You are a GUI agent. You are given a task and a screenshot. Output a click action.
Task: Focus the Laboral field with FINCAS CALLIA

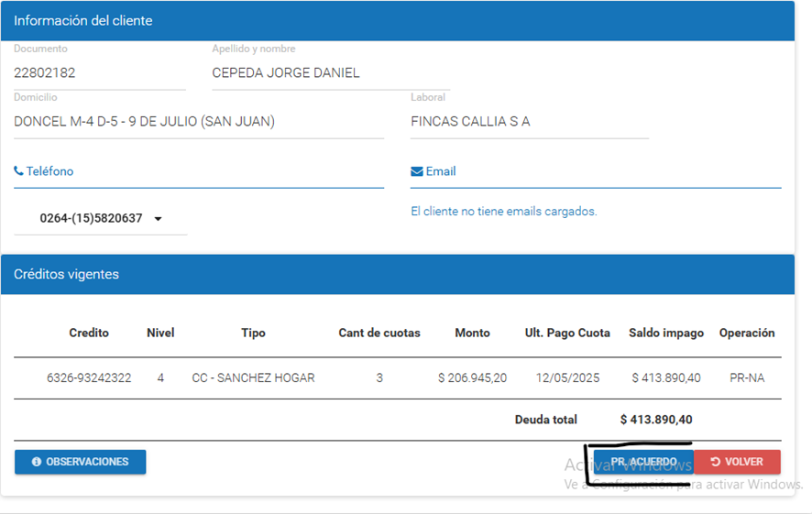pyautogui.click(x=529, y=121)
